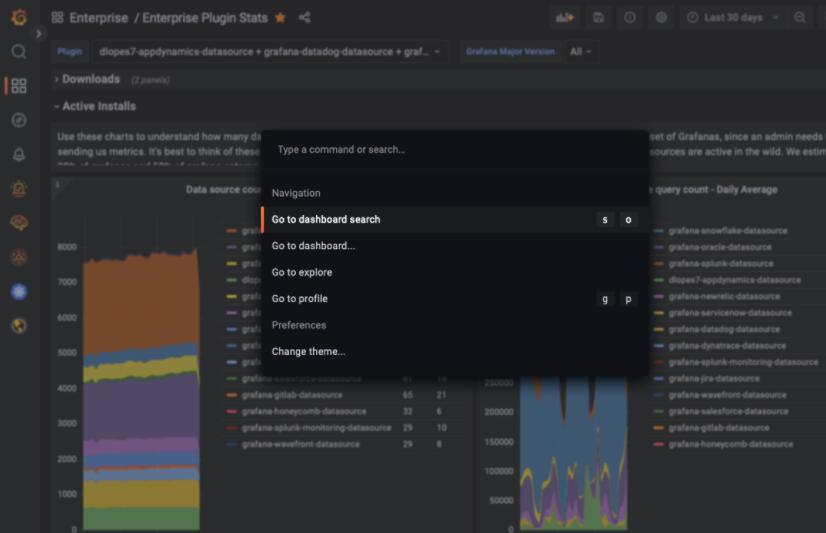Open the Last 30 days time picker

point(732,18)
